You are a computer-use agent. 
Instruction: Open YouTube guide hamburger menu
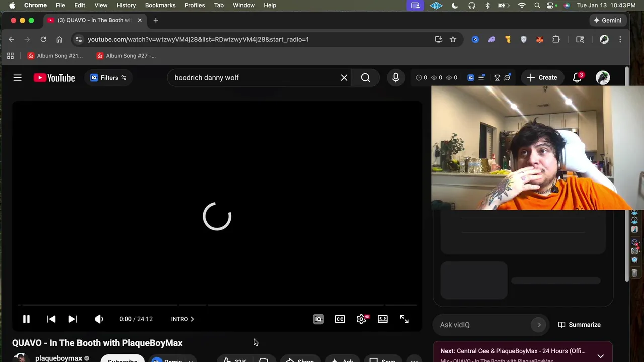click(17, 78)
